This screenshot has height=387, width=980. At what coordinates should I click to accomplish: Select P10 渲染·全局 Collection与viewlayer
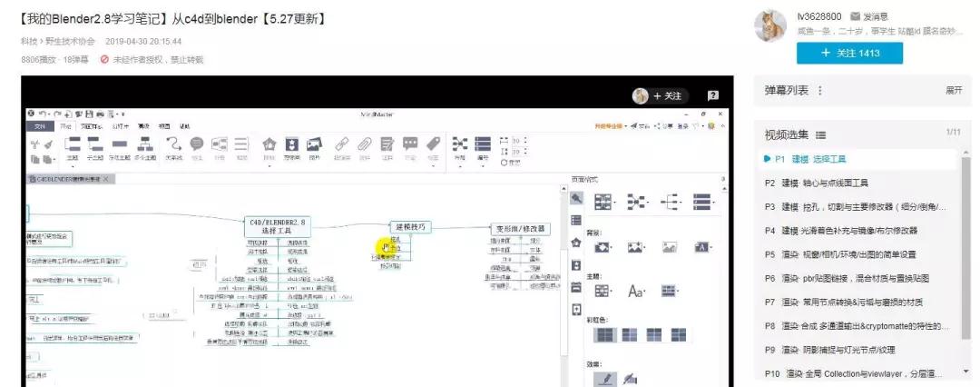[x=856, y=373]
